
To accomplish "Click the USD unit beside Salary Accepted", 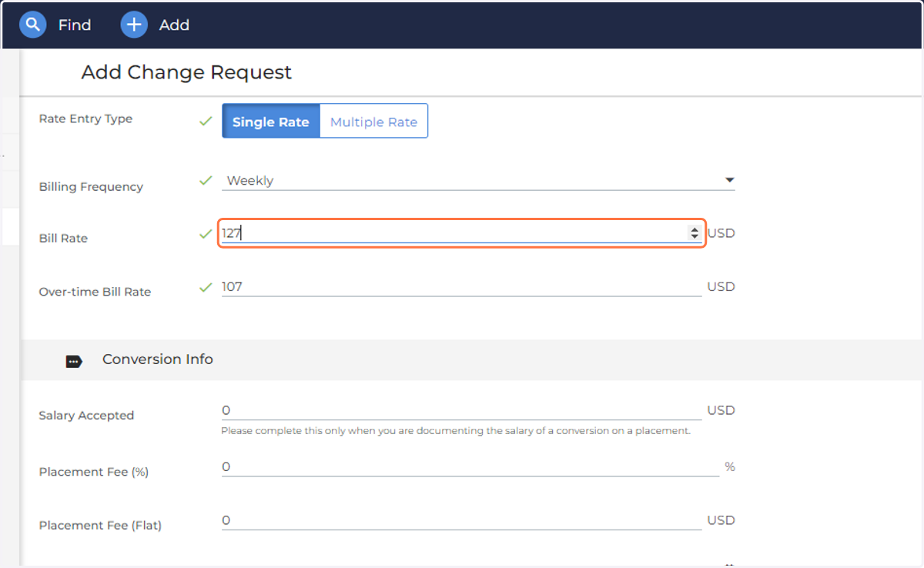I will (x=721, y=410).
